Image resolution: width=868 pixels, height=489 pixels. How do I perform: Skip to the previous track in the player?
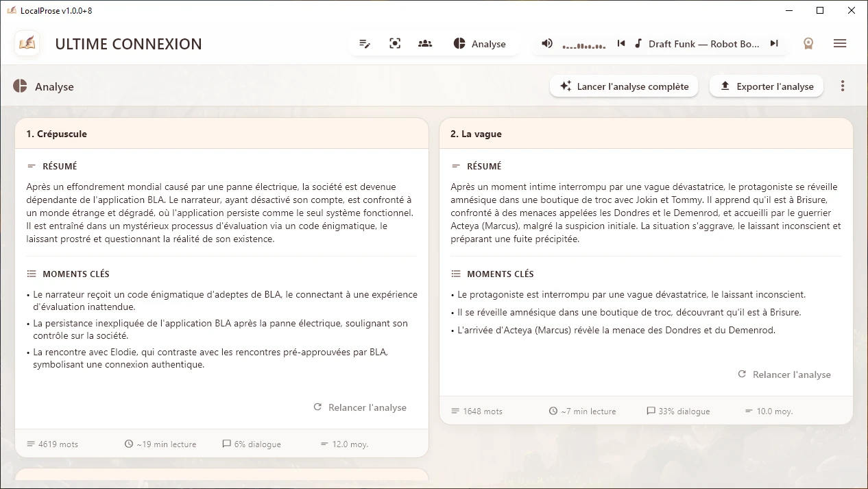coord(621,43)
